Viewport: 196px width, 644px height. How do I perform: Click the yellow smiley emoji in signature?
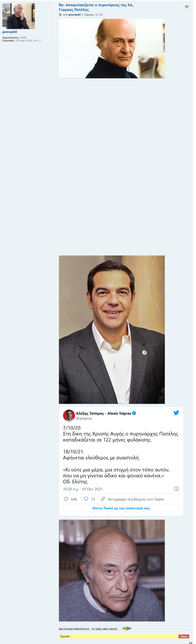[127, 628]
